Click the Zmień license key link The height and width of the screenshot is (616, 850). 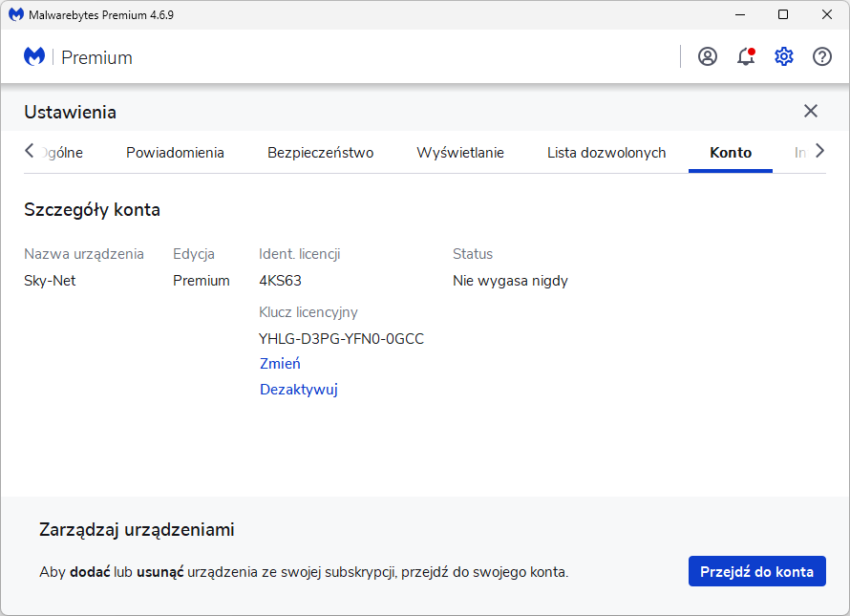pos(280,364)
